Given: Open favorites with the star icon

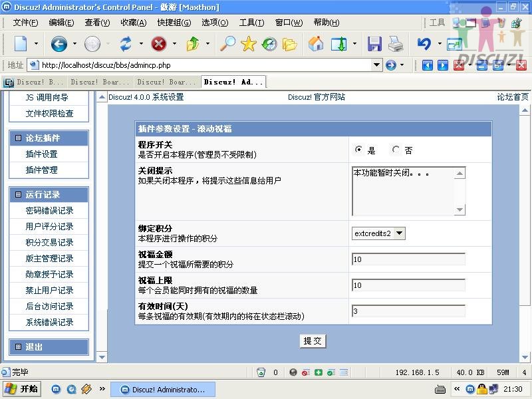Looking at the screenshot, I should coord(249,44).
